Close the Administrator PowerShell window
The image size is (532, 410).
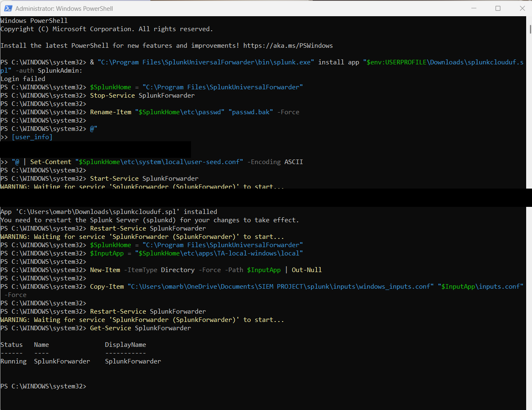point(522,8)
